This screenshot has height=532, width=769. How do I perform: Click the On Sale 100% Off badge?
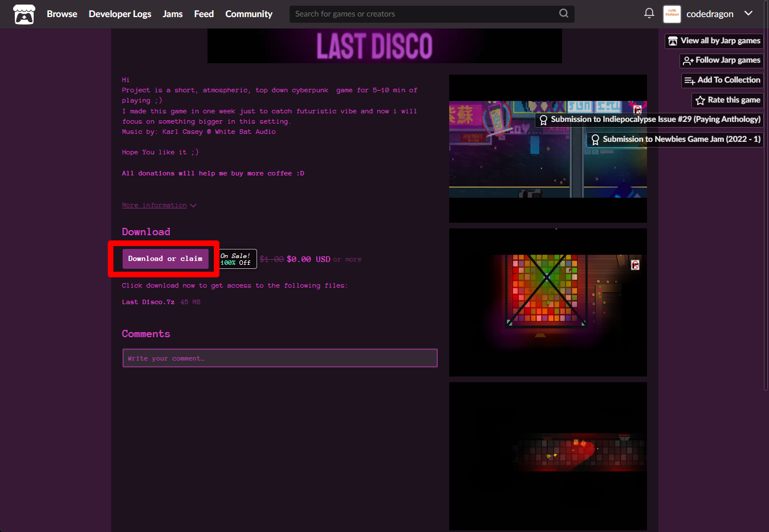click(x=238, y=259)
